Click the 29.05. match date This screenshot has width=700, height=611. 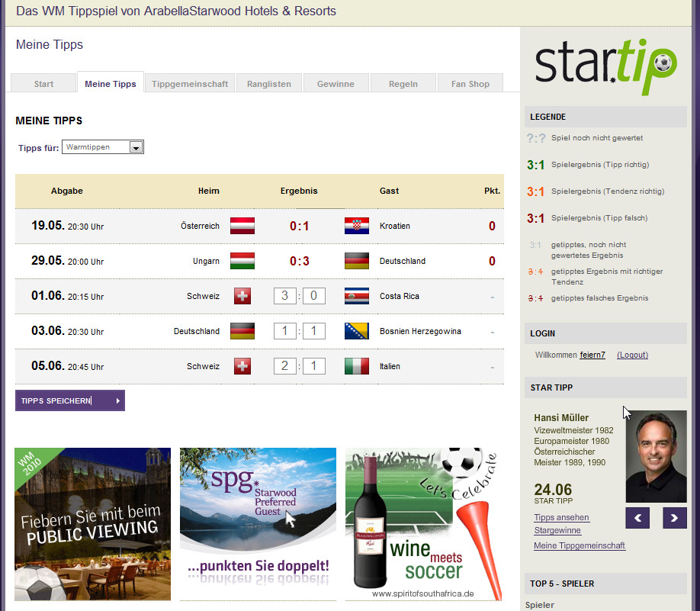(48, 260)
